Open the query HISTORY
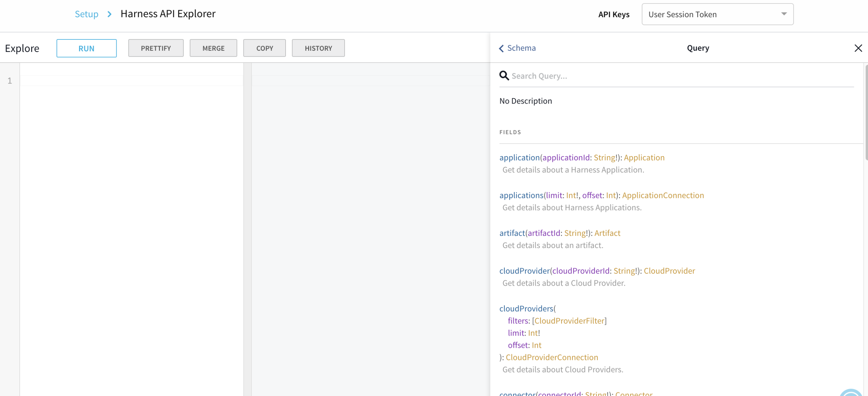The width and height of the screenshot is (868, 396). 318,48
